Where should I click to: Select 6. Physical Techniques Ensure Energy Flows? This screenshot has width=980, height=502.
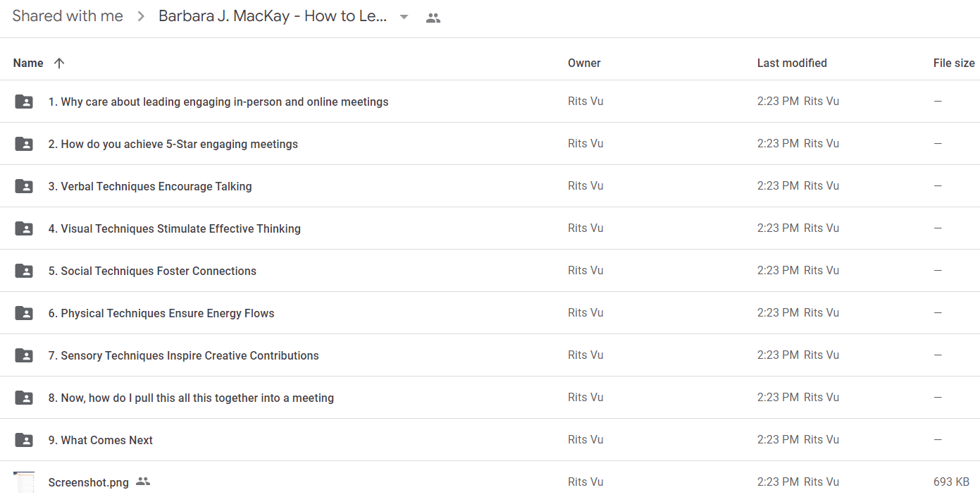tap(161, 313)
